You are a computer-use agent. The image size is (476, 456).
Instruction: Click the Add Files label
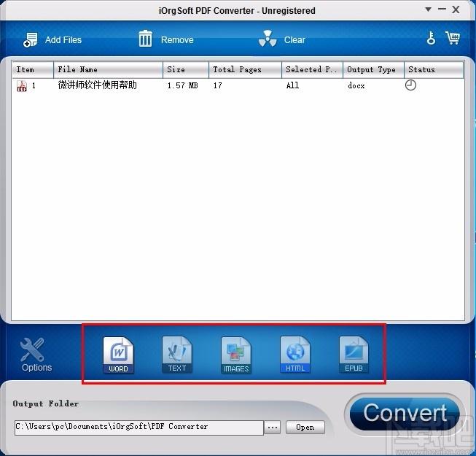click(63, 40)
